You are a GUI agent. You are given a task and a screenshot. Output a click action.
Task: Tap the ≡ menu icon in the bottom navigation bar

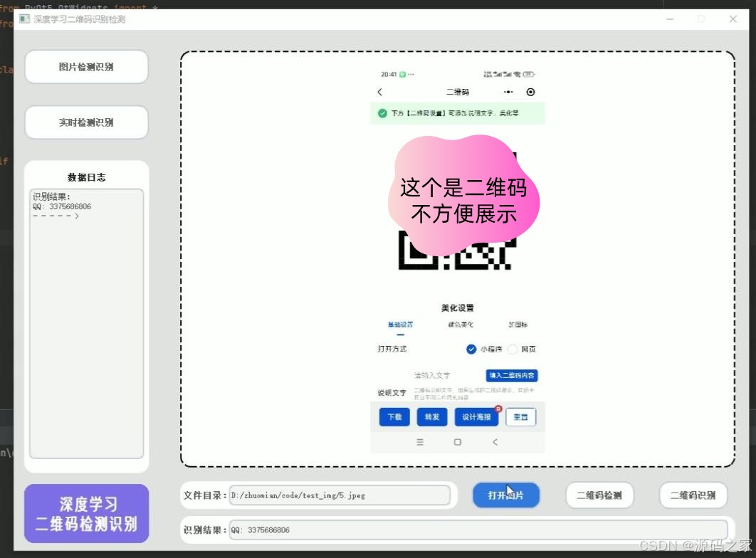point(420,441)
